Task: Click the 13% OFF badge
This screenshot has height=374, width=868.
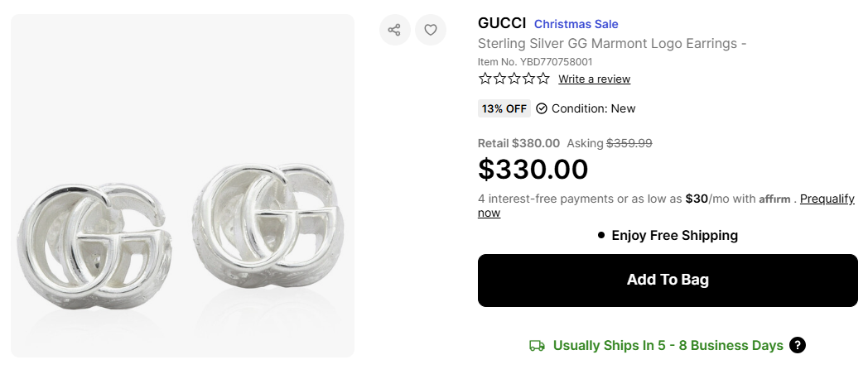Action: pos(504,108)
